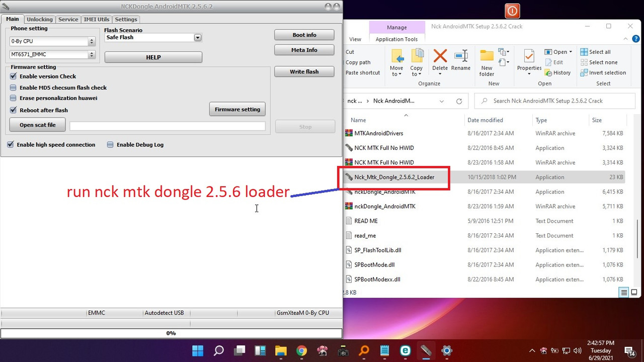Viewport: 644px width, 362px height.
Task: Click the Write flash button
Action: (x=304, y=71)
